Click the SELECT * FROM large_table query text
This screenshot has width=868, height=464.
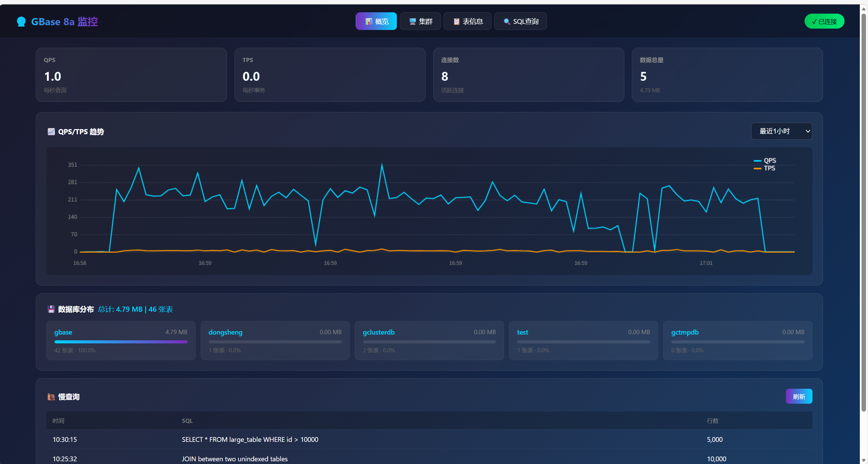(x=250, y=439)
